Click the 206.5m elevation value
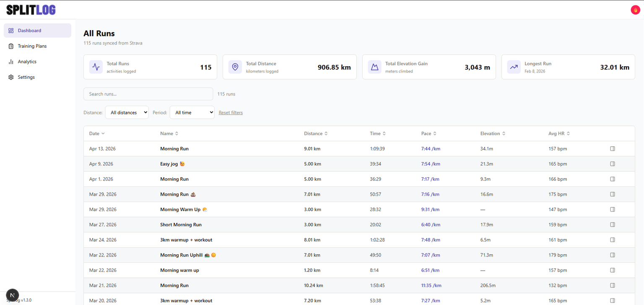 [x=488, y=285]
